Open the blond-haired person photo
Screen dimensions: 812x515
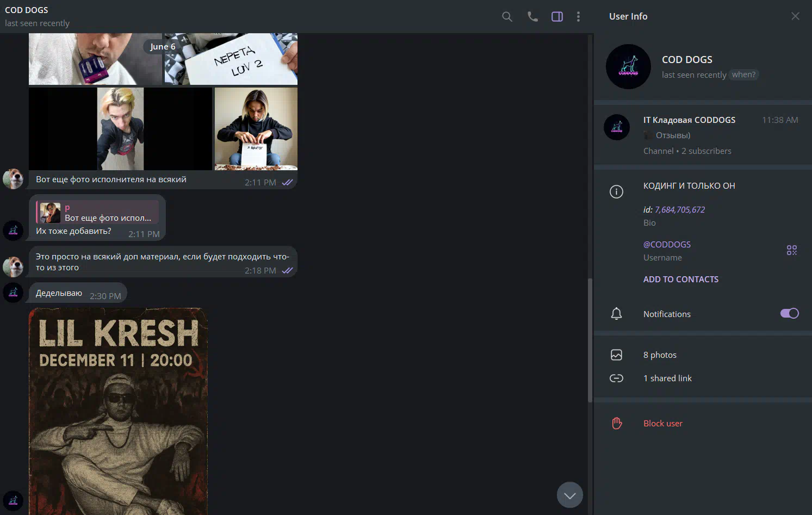pos(120,129)
